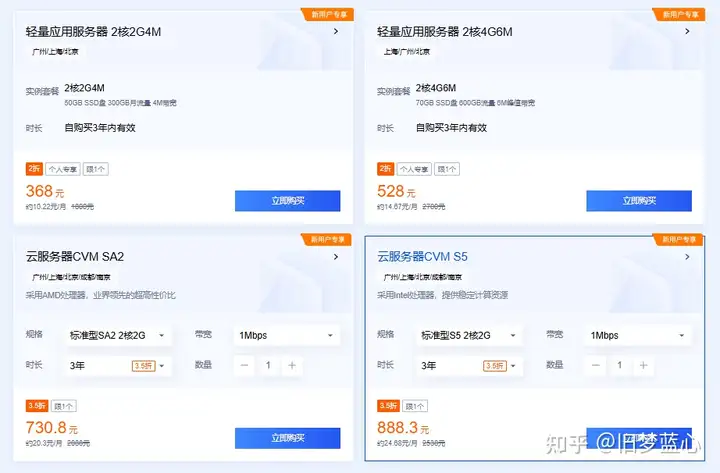Open the S5 card 3年 duration dropdown

pyautogui.click(x=469, y=366)
